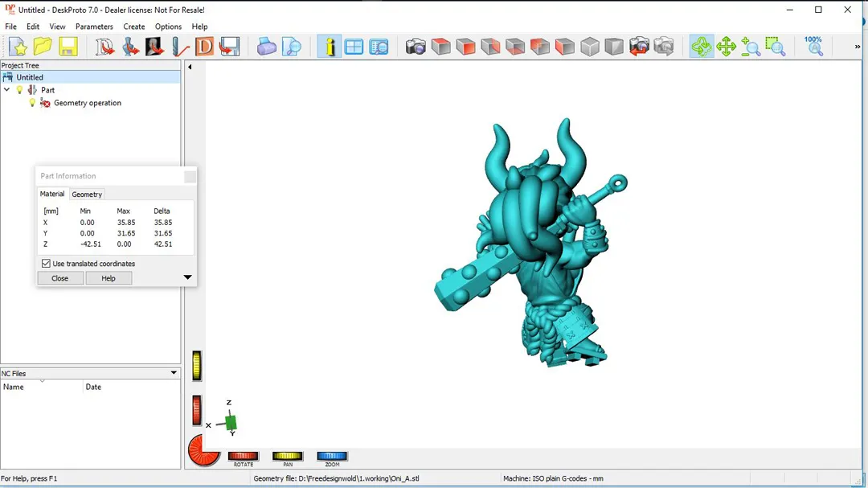
Task: Toggle the light bulb visibility for Part
Action: pos(20,90)
